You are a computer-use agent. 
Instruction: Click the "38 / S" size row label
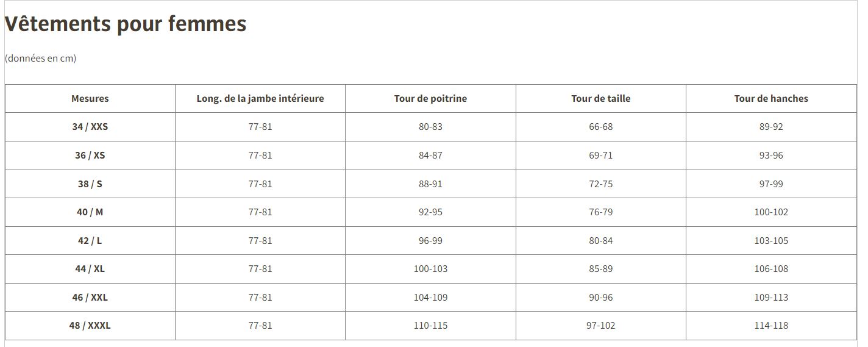pyautogui.click(x=90, y=184)
